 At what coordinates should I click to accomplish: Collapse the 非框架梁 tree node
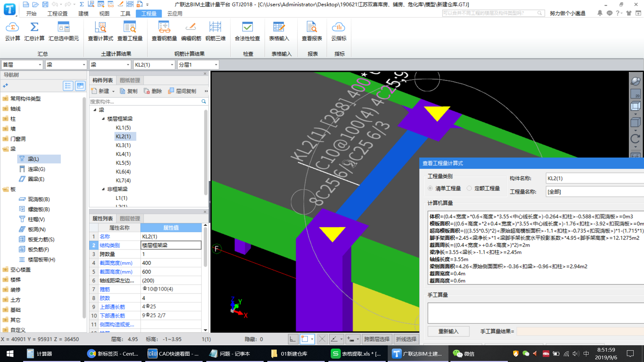[x=103, y=189]
